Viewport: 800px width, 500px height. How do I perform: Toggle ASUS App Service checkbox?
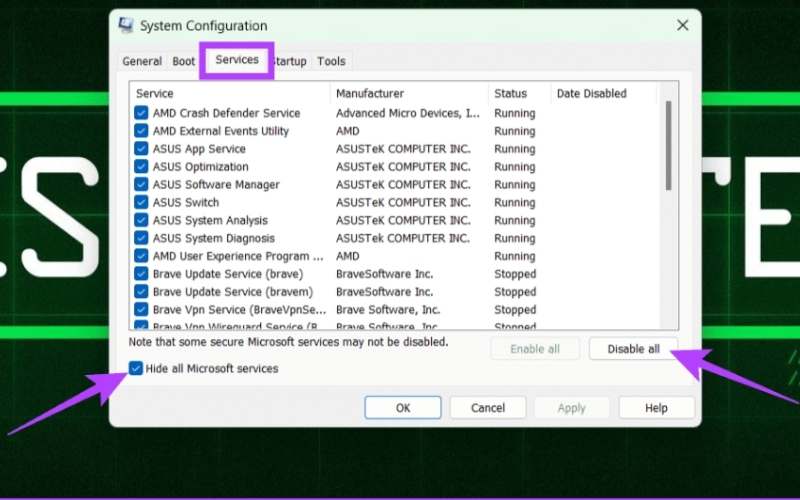point(141,148)
